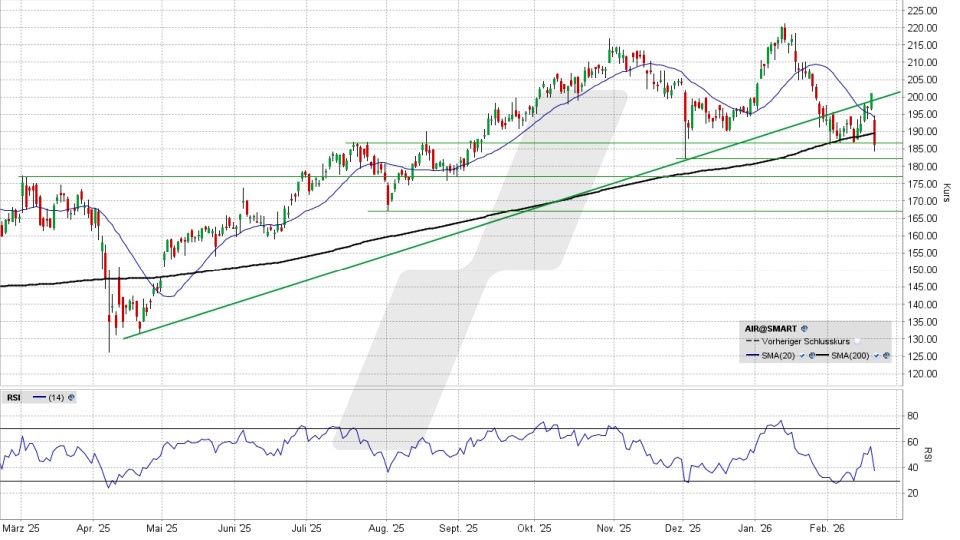Select the SMA(200) legend label
960x540 pixels.
pos(850,355)
